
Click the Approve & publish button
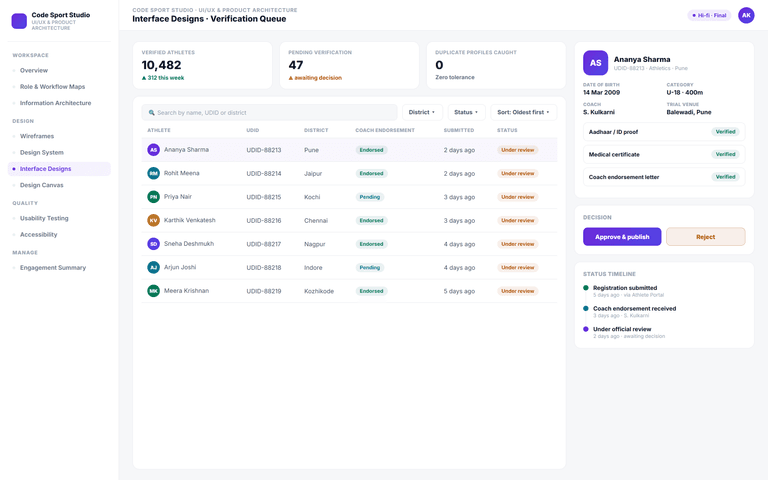click(622, 237)
